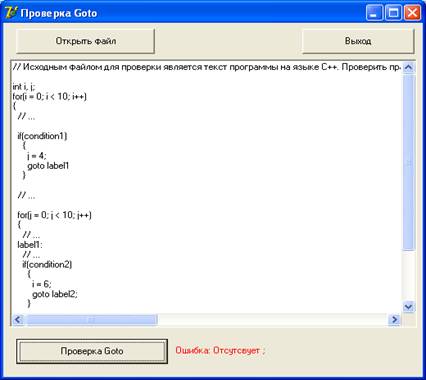The image size is (426, 380).
Task: Place cursor on the goto label1 line
Action: tap(48, 166)
